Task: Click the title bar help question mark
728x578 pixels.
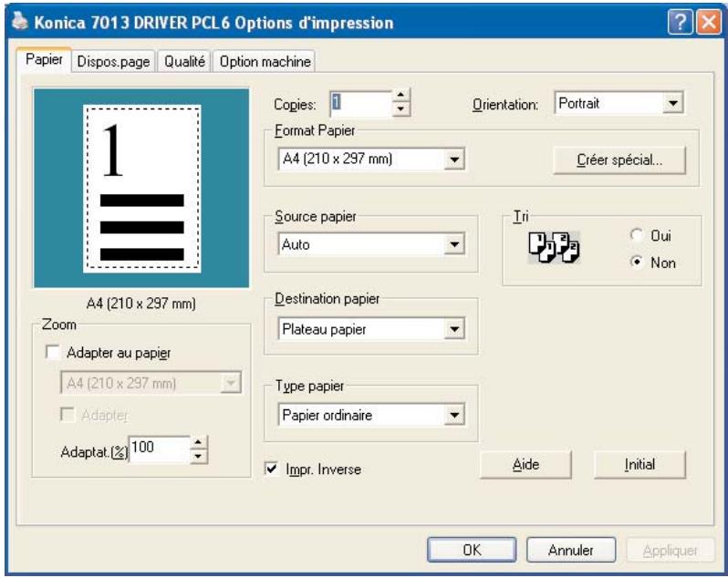Action: tap(681, 22)
